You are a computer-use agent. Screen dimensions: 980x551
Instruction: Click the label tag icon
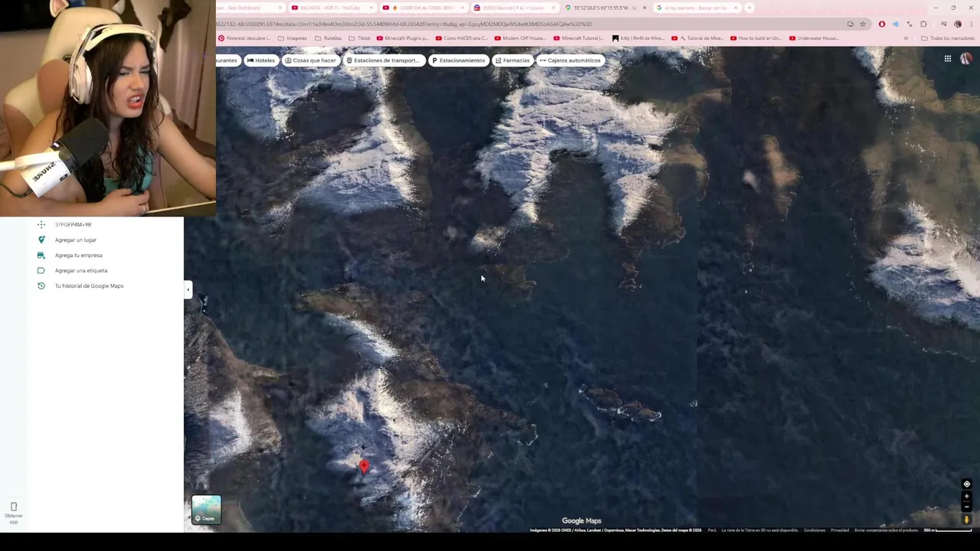(x=41, y=270)
